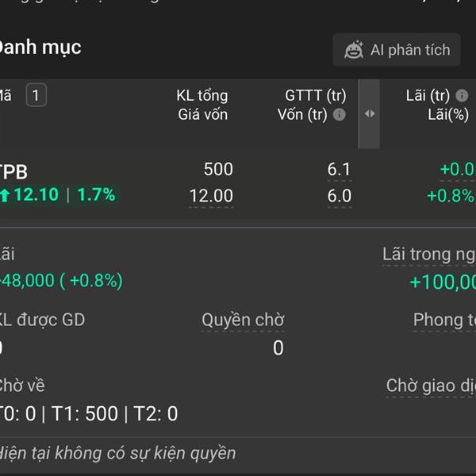Sort by the Mã column header
The width and height of the screenshot is (476, 476).
[6, 96]
